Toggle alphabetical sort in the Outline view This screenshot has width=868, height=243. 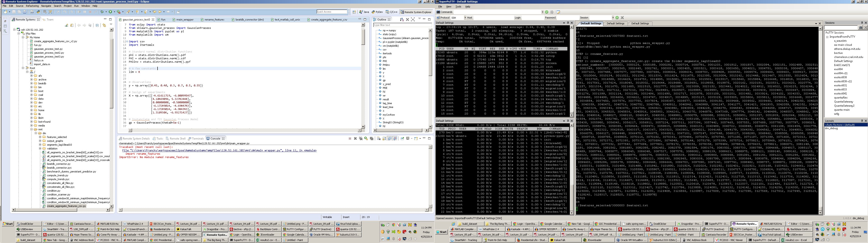pyautogui.click(x=402, y=20)
